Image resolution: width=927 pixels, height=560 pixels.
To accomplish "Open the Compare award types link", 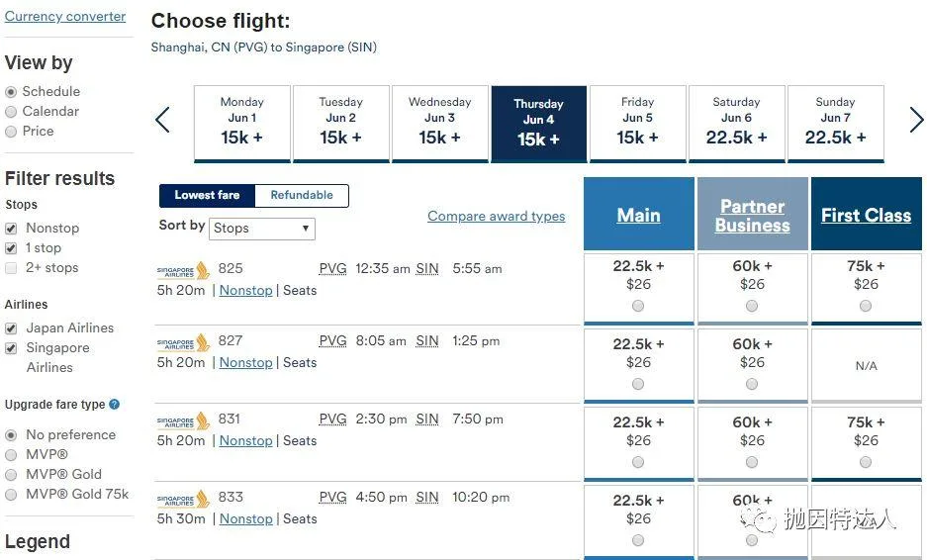I will 496,216.
